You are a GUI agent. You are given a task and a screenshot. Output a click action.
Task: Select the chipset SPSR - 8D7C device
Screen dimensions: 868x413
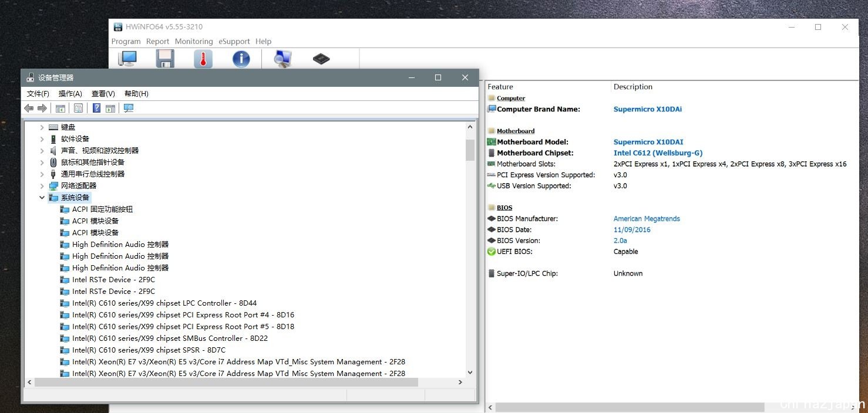(149, 350)
